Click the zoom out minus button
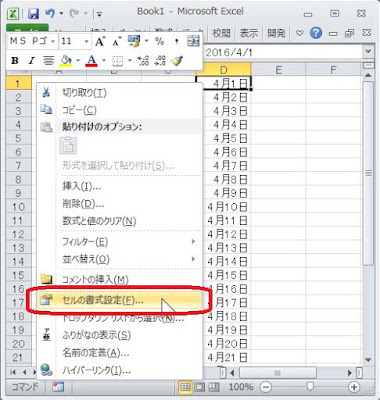 266,387
